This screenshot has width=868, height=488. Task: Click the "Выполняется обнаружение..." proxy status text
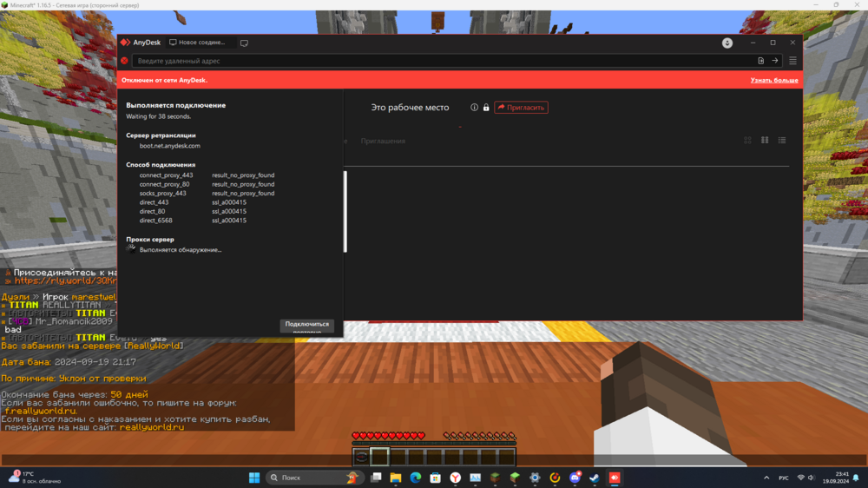tap(181, 250)
